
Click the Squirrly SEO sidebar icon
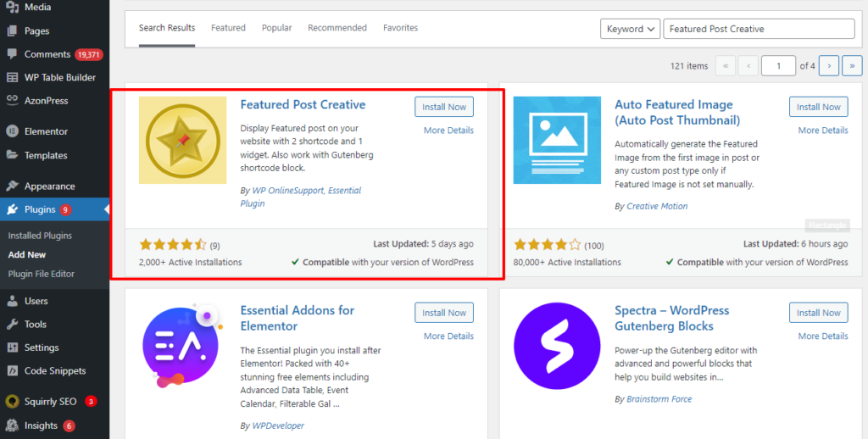pos(12,402)
